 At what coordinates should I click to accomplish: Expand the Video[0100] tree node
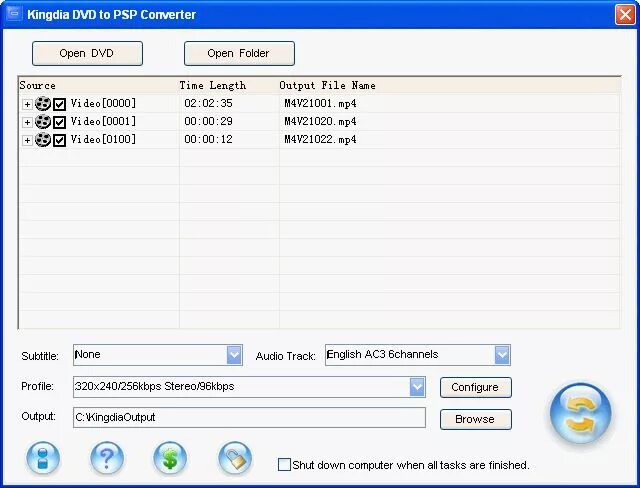27,140
